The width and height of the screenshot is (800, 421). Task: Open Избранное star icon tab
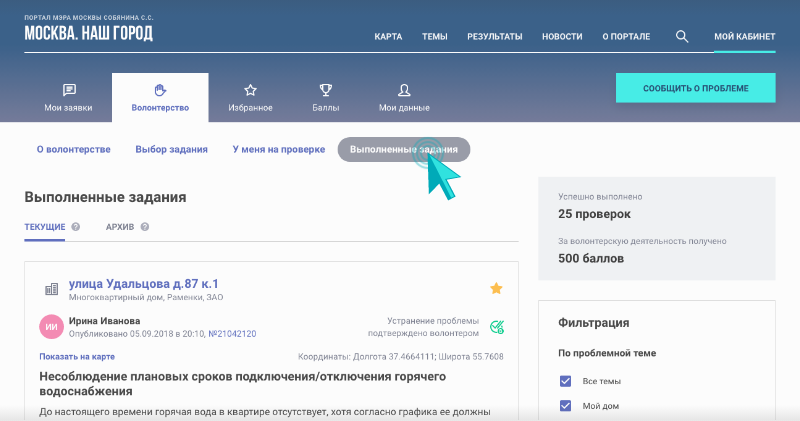click(250, 90)
